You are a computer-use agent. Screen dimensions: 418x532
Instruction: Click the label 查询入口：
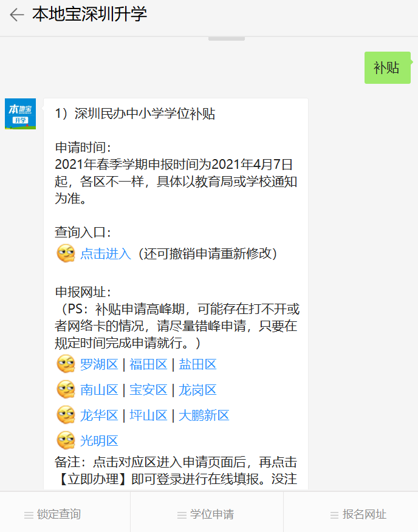coord(83,233)
